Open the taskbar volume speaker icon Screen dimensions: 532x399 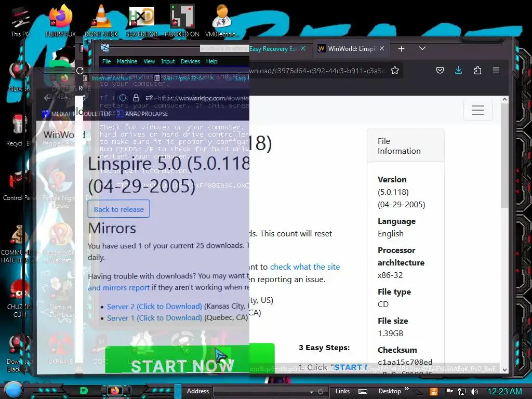(x=474, y=392)
